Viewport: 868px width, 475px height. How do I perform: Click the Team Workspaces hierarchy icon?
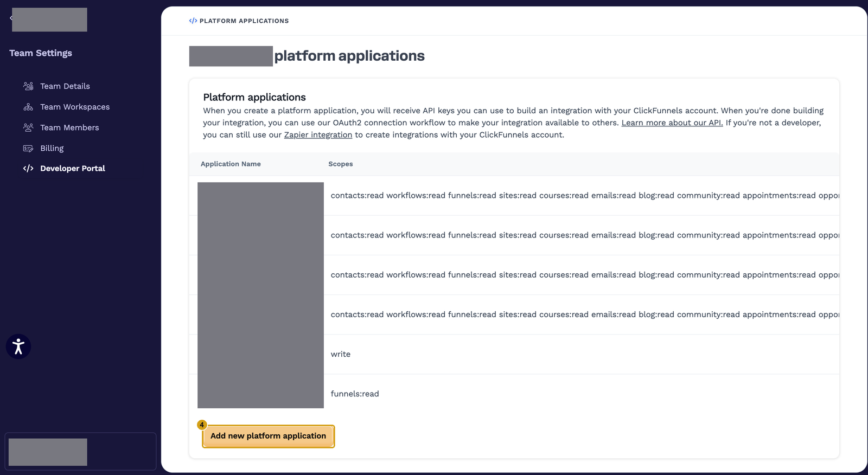(x=28, y=107)
